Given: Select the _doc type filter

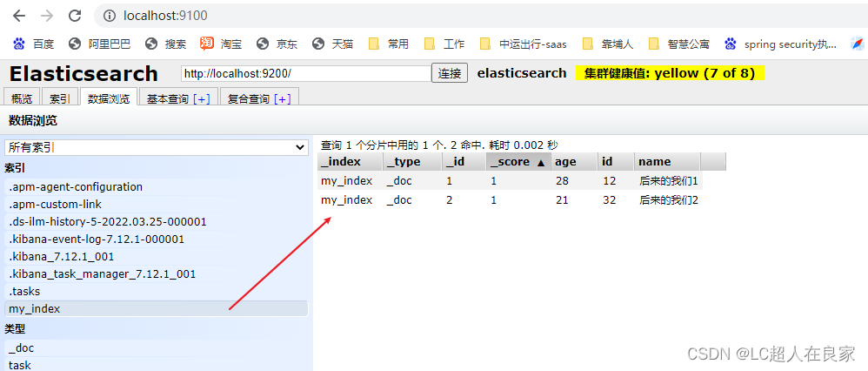Looking at the screenshot, I should coord(156,348).
